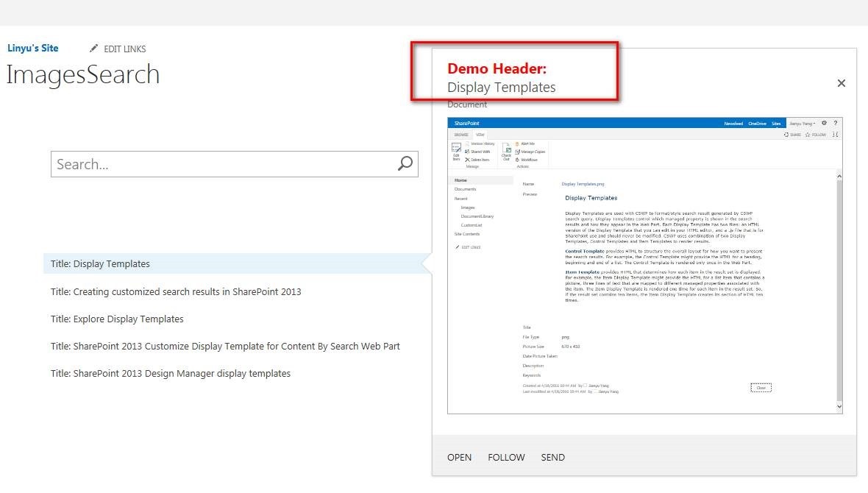Viewport: 868px width, 493px height.
Task: Click the pencil icon beside EDIT LINKS
Action: pyautogui.click(x=94, y=48)
